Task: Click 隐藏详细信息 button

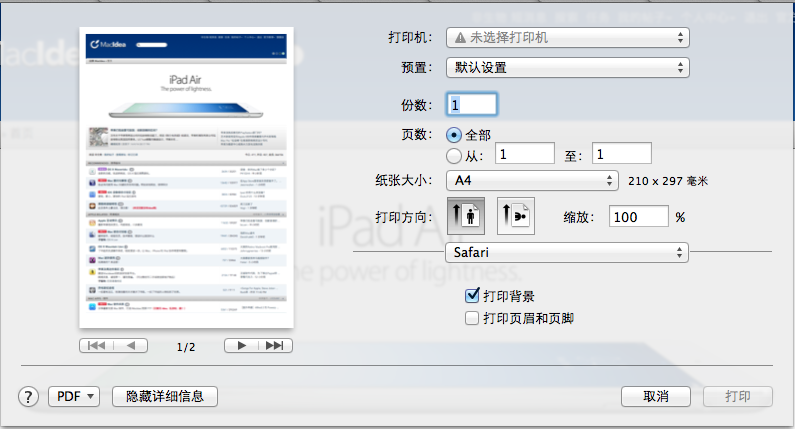Action: 165,396
